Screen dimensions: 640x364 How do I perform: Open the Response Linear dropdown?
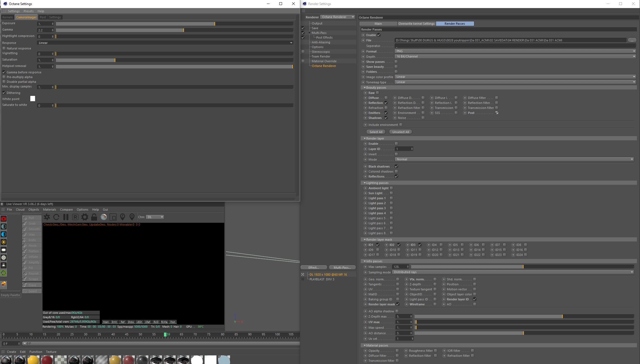165,43
